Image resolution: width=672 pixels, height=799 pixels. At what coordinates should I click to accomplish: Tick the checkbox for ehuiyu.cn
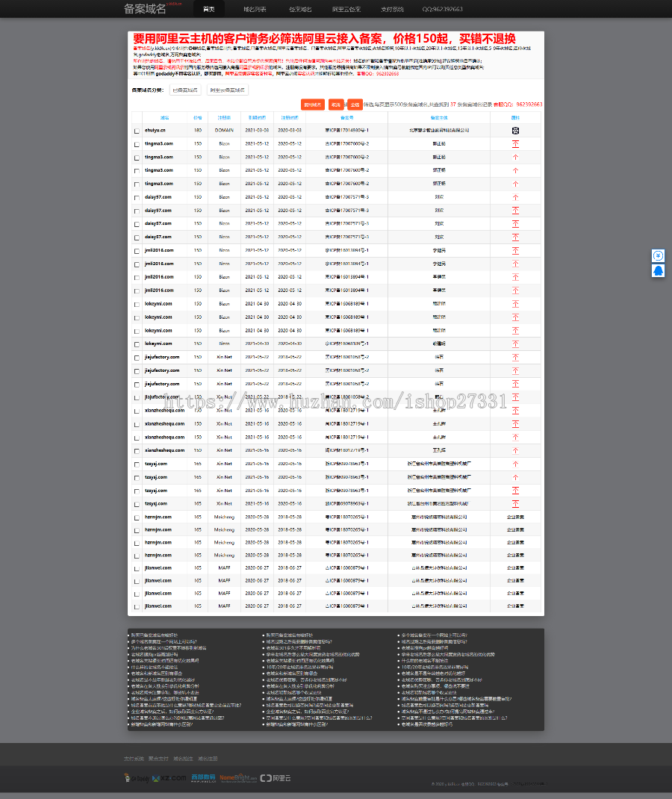tap(137, 131)
